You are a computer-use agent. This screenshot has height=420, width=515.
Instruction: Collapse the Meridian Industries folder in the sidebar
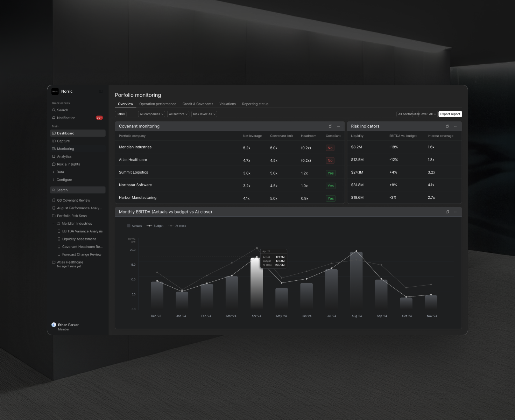[x=54, y=224]
